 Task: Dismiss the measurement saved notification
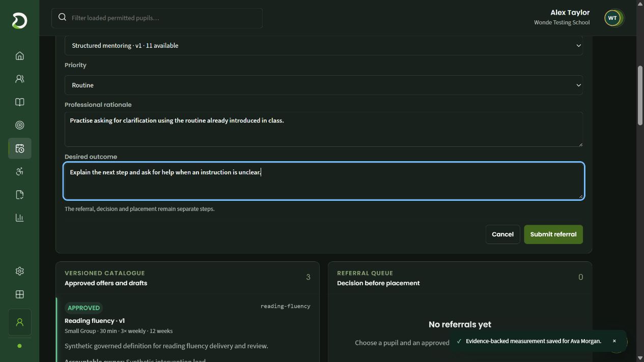point(614,341)
